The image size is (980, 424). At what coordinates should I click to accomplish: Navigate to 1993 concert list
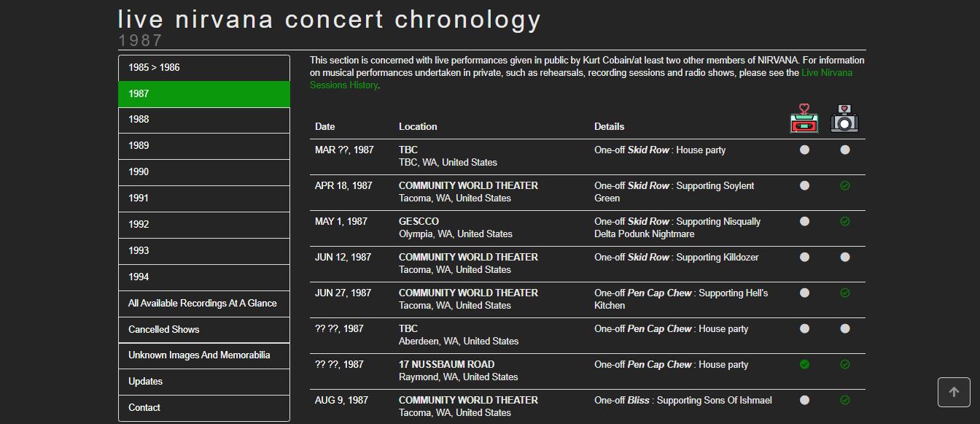204,251
